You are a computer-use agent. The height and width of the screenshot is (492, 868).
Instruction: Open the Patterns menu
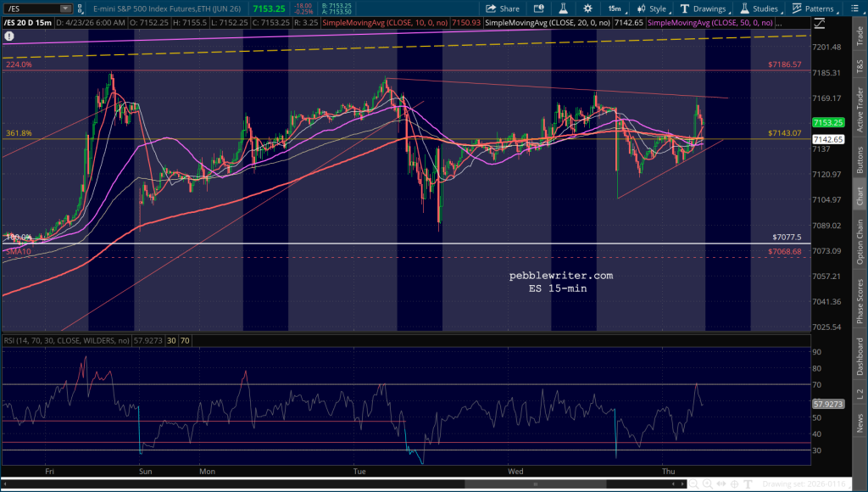pyautogui.click(x=813, y=8)
